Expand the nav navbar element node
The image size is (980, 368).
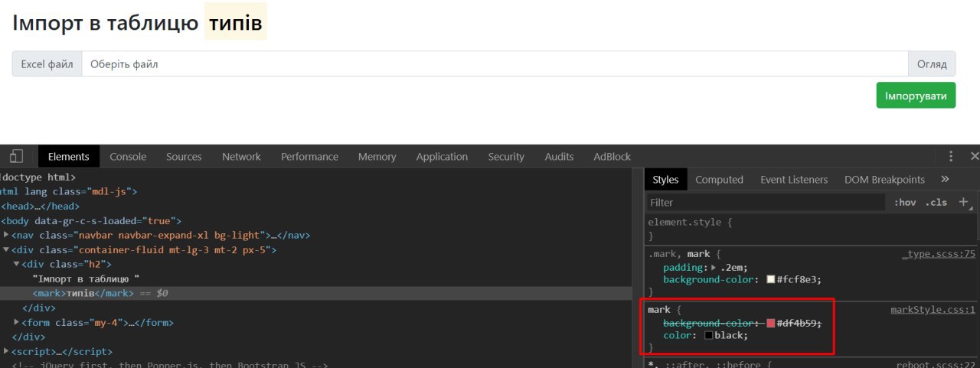pos(6,235)
